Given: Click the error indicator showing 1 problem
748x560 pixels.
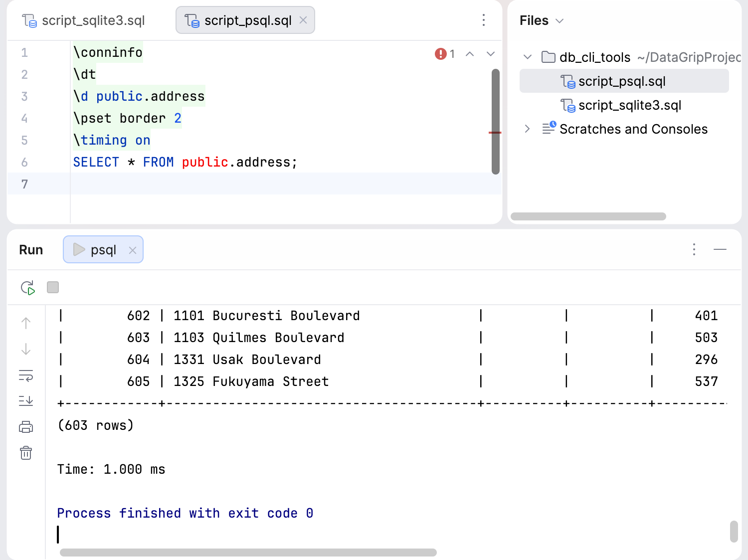Looking at the screenshot, I should (x=445, y=54).
